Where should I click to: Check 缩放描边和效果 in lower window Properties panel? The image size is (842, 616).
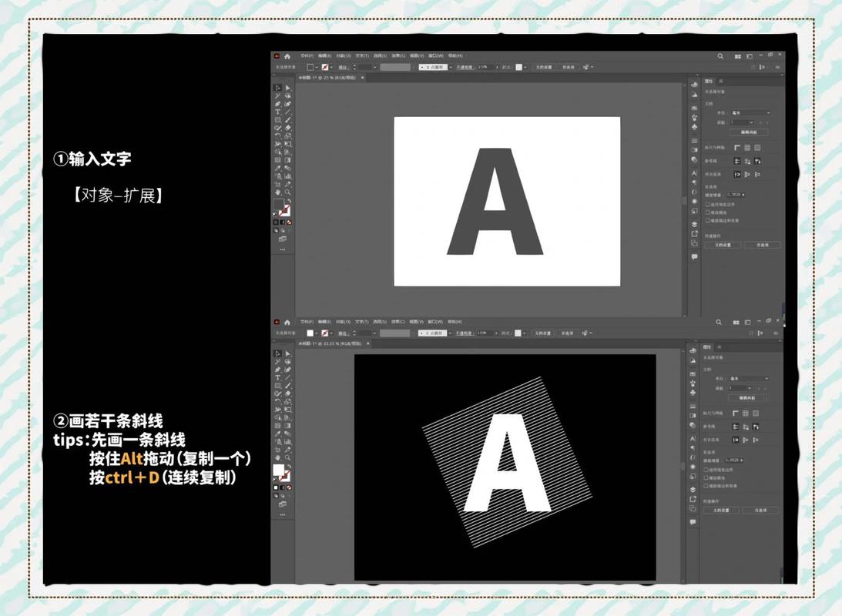[x=706, y=486]
